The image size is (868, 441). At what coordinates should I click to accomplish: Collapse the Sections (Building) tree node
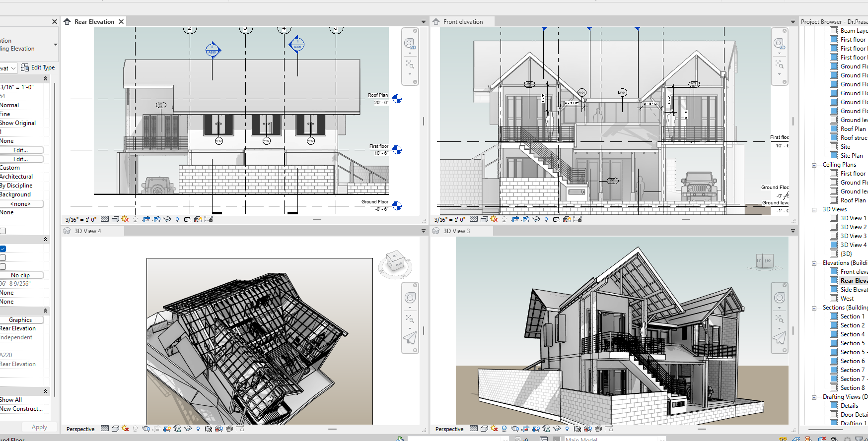coord(814,308)
